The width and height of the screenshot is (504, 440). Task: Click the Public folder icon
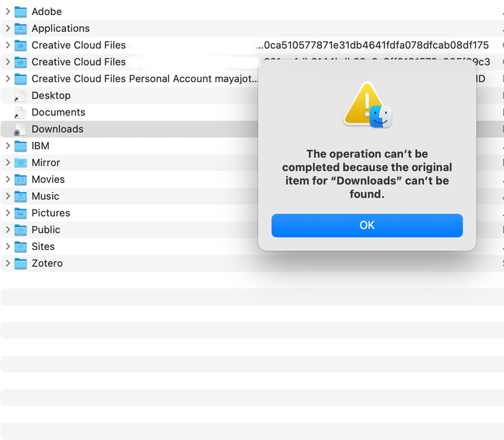pos(20,230)
